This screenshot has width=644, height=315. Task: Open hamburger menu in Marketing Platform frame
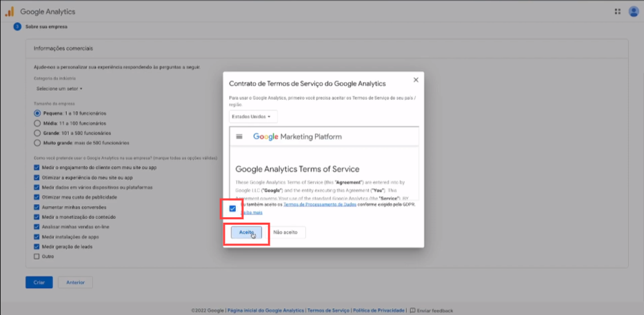coord(239,136)
